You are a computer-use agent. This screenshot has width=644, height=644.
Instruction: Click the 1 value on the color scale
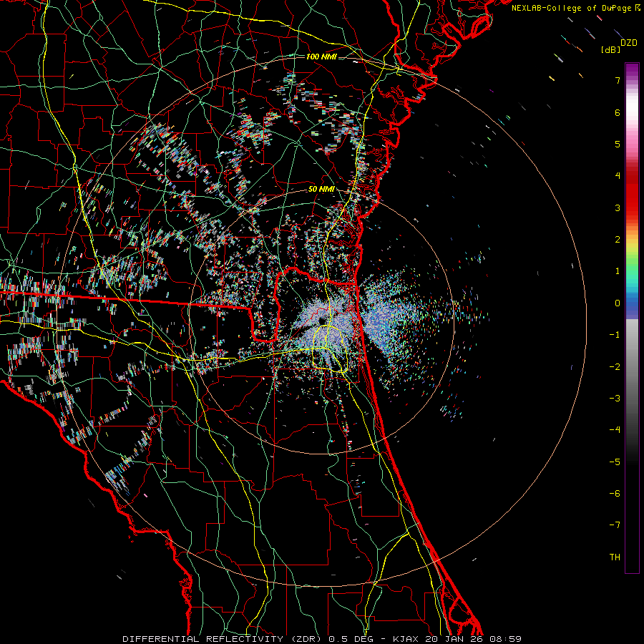point(618,271)
